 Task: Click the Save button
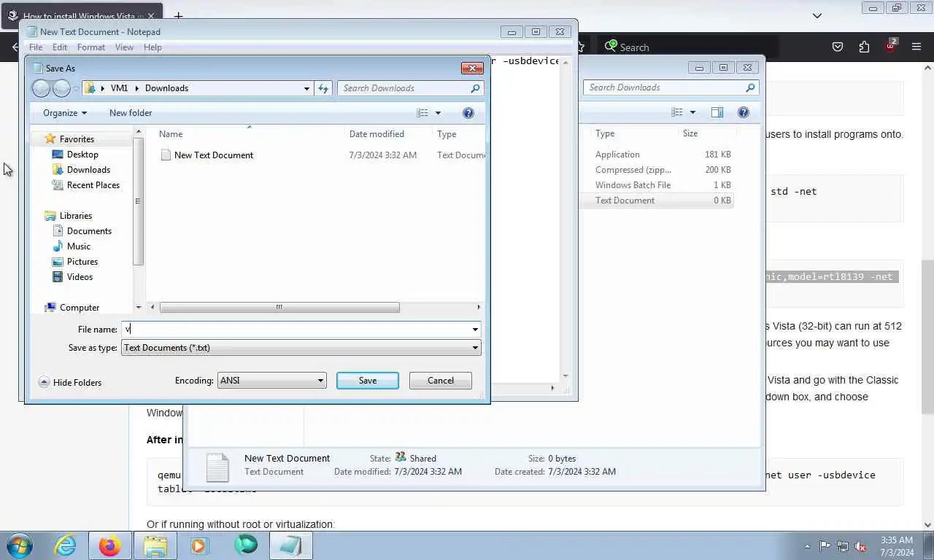(x=368, y=381)
